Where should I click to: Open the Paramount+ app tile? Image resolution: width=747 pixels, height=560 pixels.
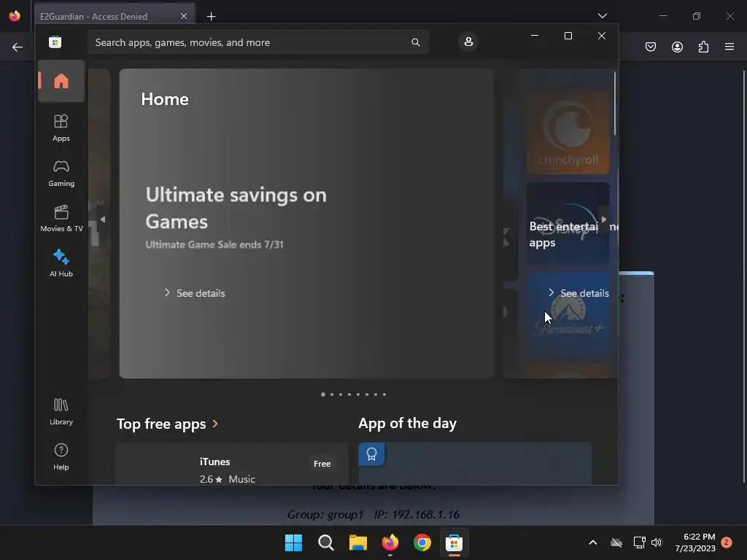tap(568, 314)
